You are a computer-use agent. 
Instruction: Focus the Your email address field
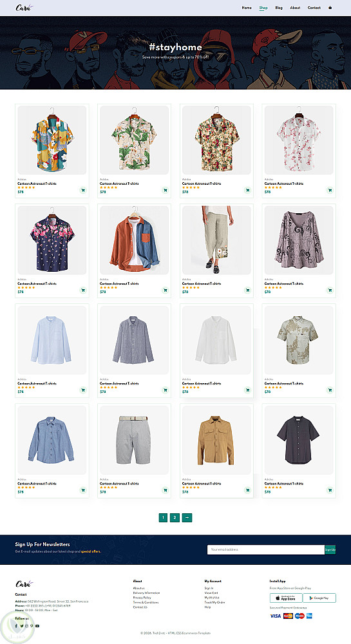pyautogui.click(x=266, y=549)
